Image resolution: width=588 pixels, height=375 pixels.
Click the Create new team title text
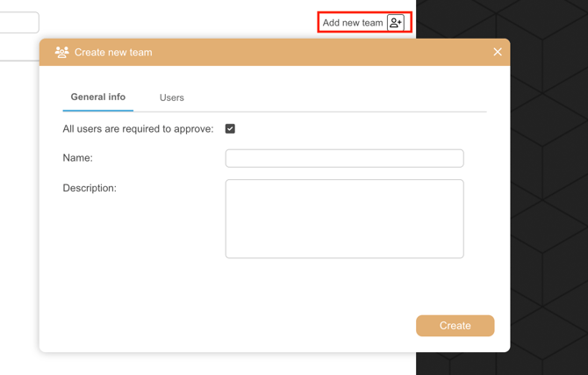(x=113, y=53)
